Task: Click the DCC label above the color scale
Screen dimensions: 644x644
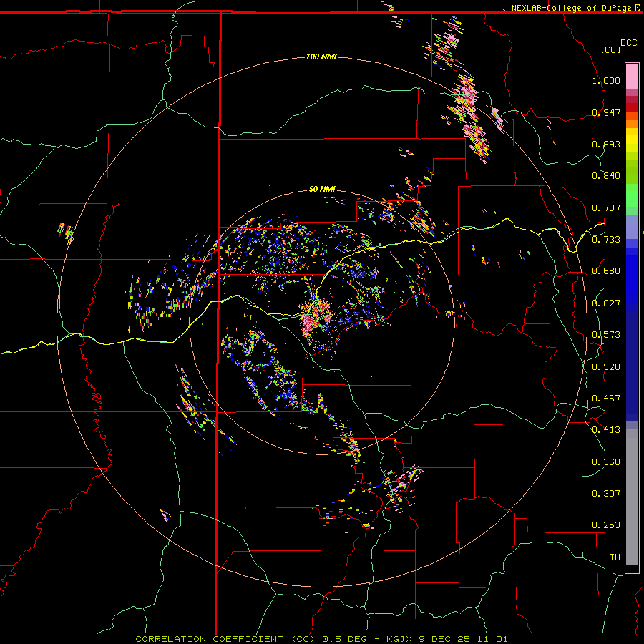Action: [628, 43]
